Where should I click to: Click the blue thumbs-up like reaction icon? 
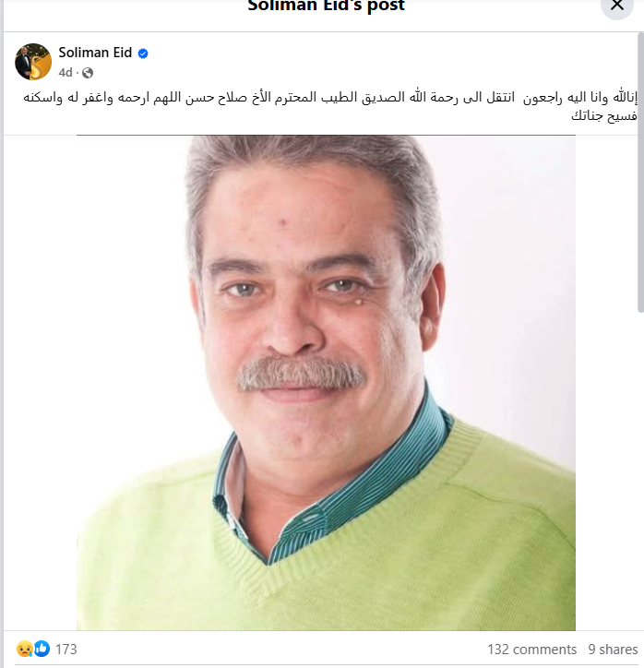(x=42, y=649)
